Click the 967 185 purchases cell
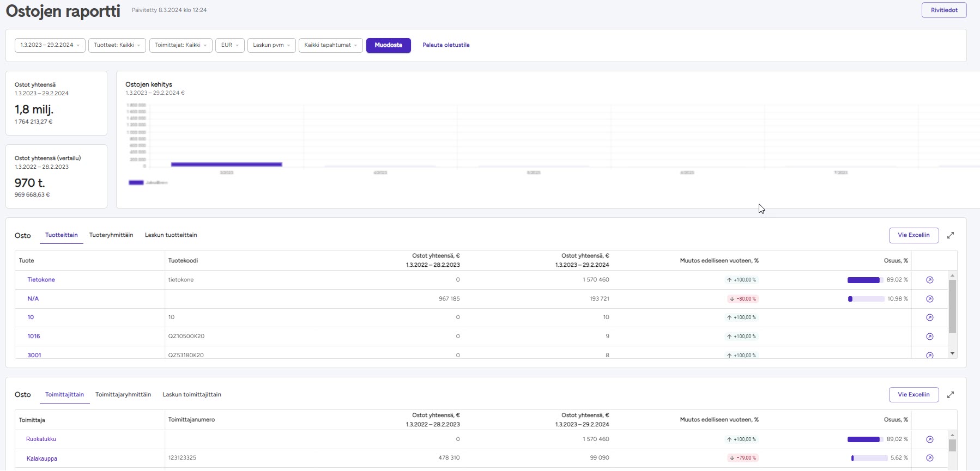The height and width of the screenshot is (471, 980). click(449, 299)
